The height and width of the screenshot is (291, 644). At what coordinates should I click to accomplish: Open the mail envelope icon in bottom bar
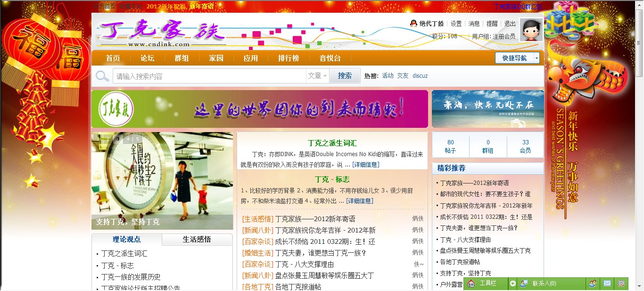[607, 283]
